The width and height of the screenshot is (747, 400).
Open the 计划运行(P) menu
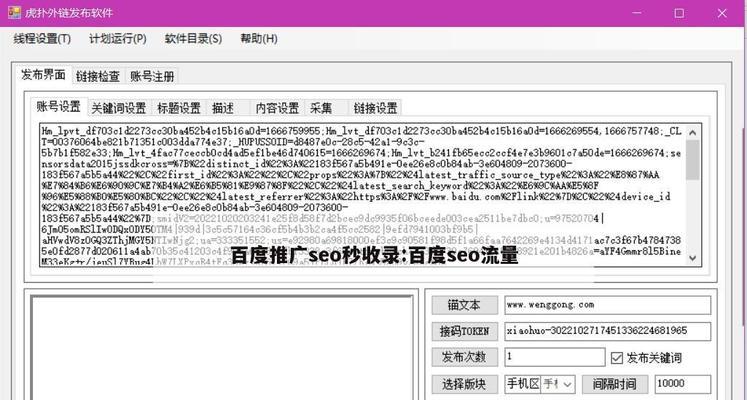pyautogui.click(x=118, y=39)
